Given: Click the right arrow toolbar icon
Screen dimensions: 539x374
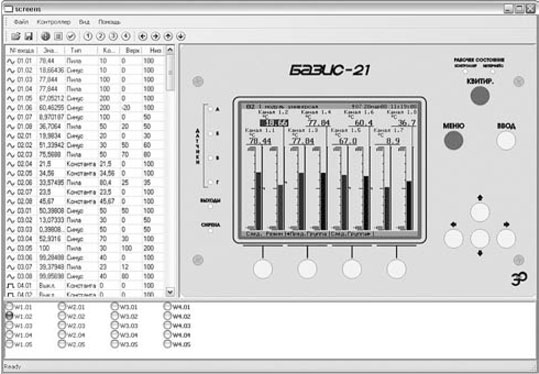Looking at the screenshot, I should [x=155, y=36].
